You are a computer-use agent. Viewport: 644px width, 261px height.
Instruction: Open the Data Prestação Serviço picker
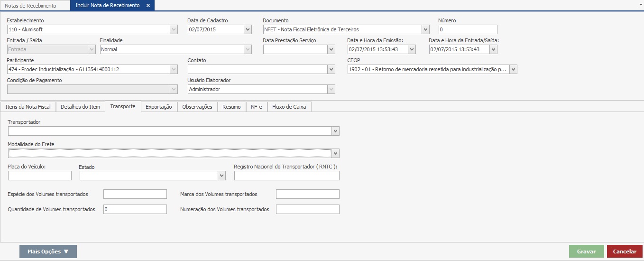[x=331, y=49]
